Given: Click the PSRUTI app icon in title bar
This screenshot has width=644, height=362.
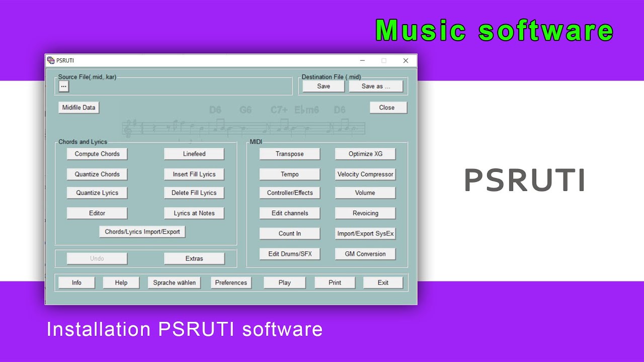Looking at the screenshot, I should coord(50,60).
